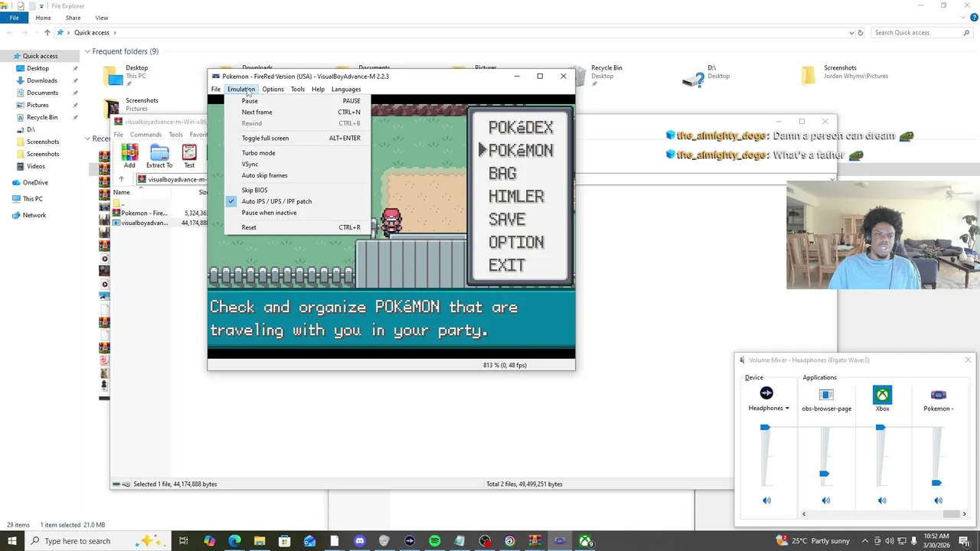Click the obs-browser-page icon in mixer
The height and width of the screenshot is (551, 980).
point(826,395)
